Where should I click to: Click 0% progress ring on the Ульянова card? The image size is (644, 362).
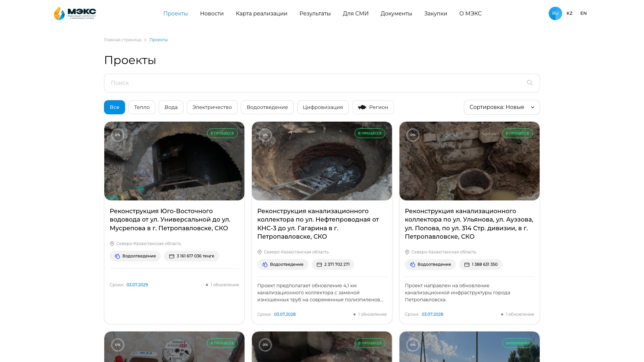coord(413,135)
